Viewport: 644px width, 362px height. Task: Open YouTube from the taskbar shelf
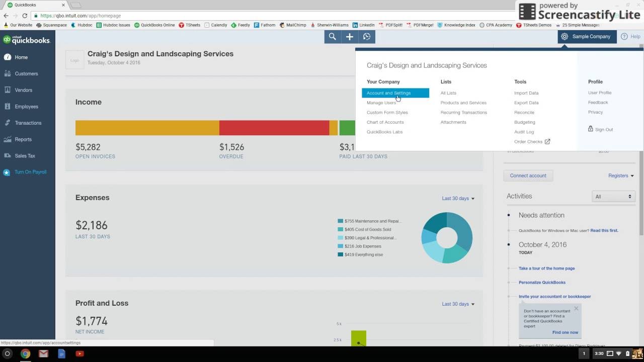[79, 354]
